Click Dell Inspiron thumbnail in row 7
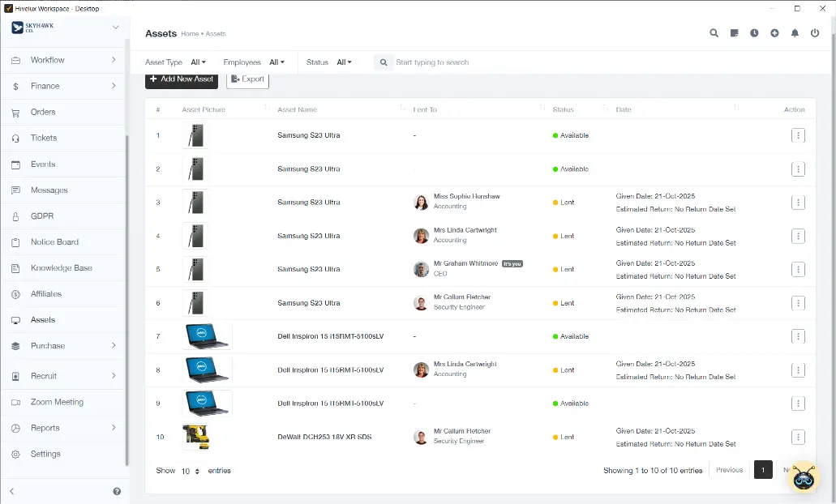Image resolution: width=836 pixels, height=504 pixels. (208, 336)
